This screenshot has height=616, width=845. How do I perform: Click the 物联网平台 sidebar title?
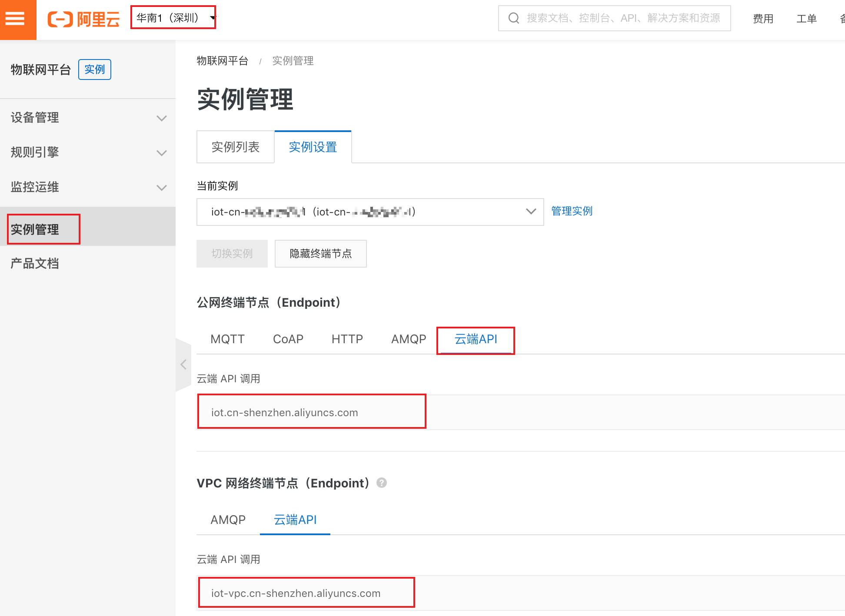(41, 70)
